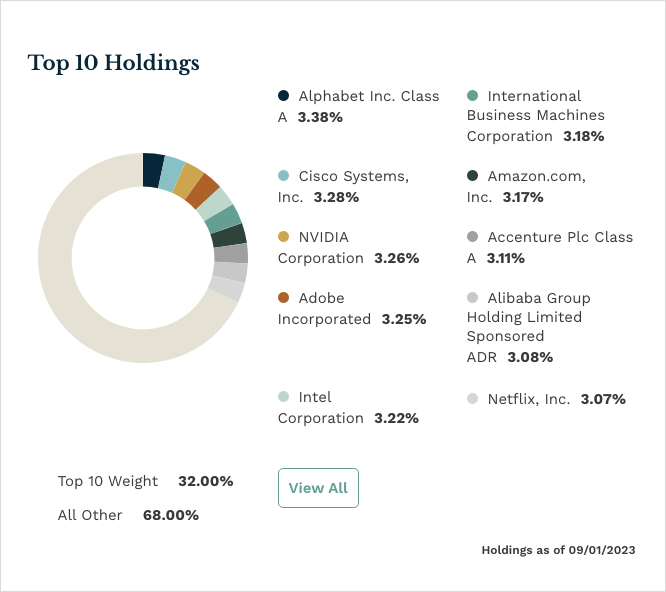Click the NVIDIA Corporation 3.26% label
This screenshot has height=592, width=666.
coord(348,248)
